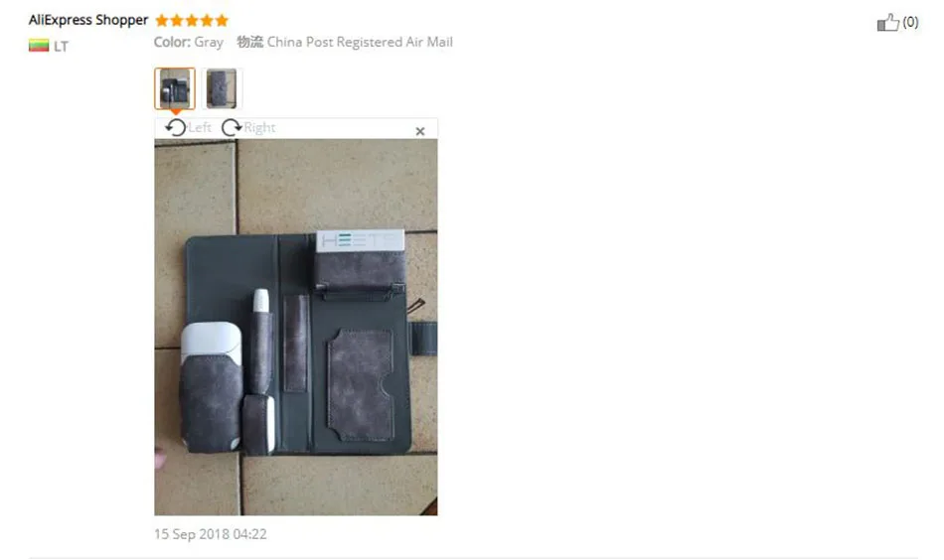Click the third orange rating star

pos(192,21)
